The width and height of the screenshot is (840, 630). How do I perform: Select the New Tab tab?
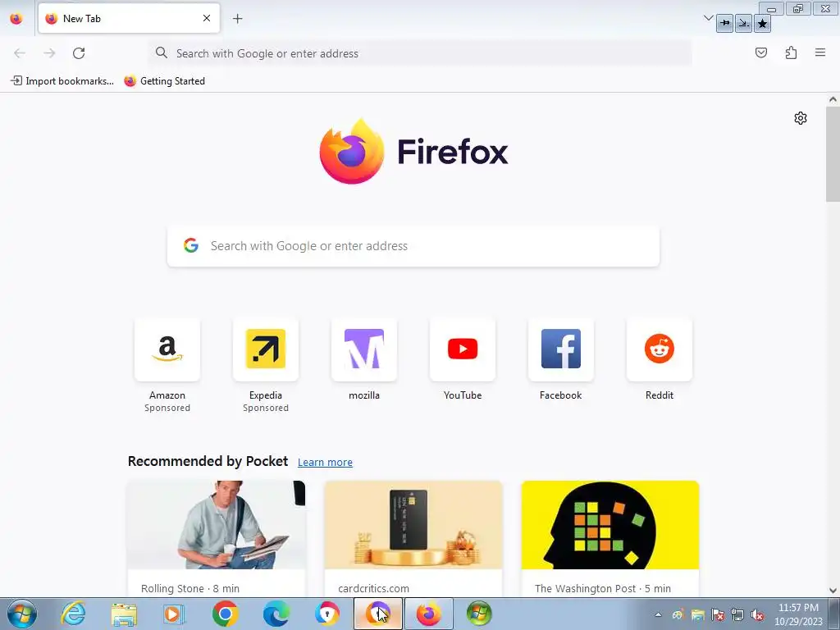[x=129, y=18]
